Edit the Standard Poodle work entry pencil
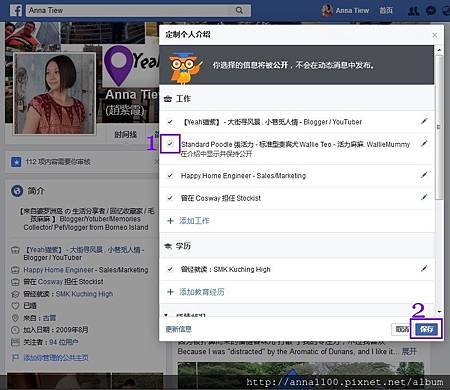This screenshot has width=450, height=390. pos(424,144)
